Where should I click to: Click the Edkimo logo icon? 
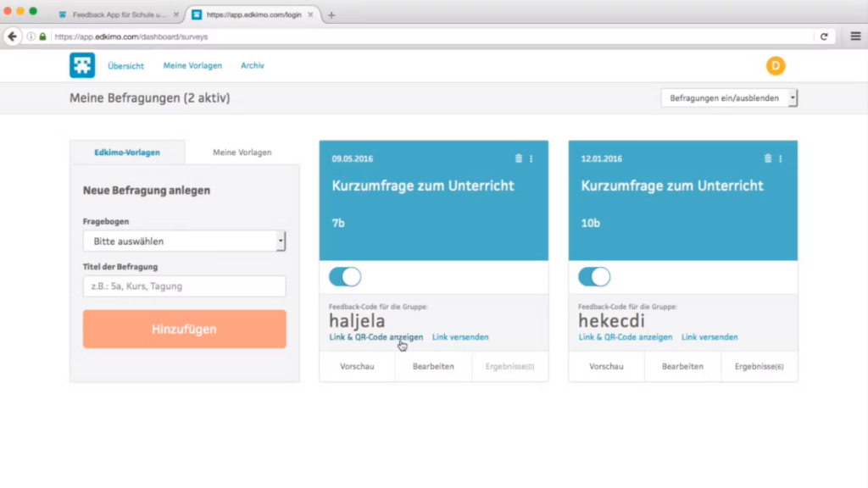82,65
